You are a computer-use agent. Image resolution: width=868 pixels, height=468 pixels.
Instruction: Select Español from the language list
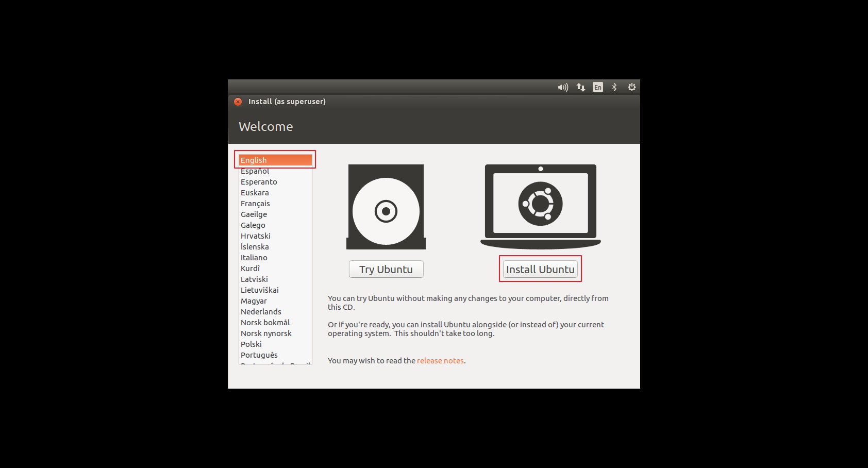[x=255, y=171]
